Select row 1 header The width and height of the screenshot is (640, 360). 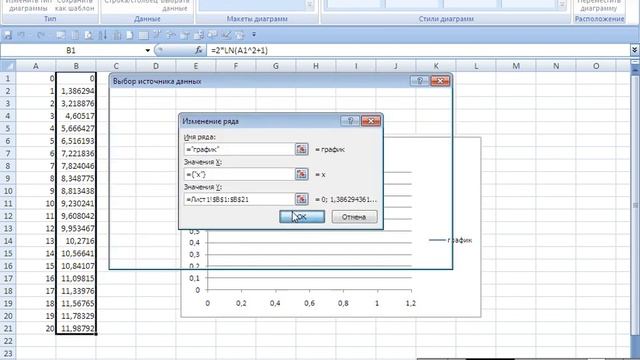click(8, 78)
